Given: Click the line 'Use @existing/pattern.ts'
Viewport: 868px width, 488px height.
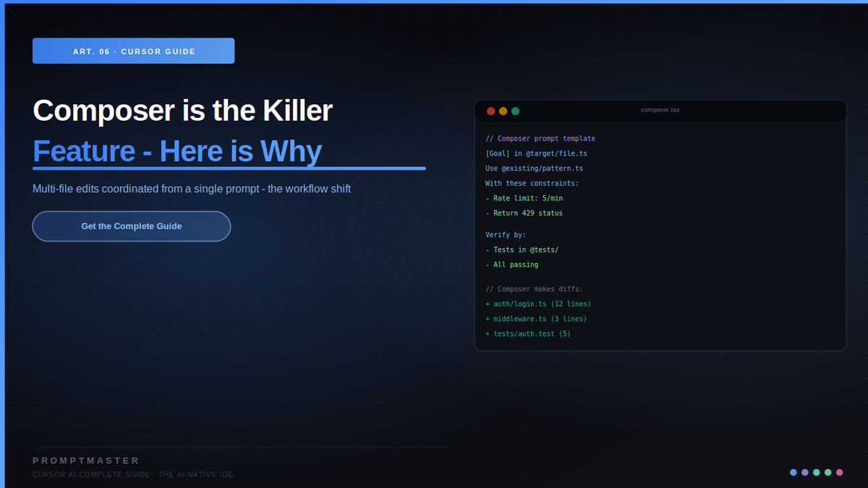Looking at the screenshot, I should pos(534,168).
